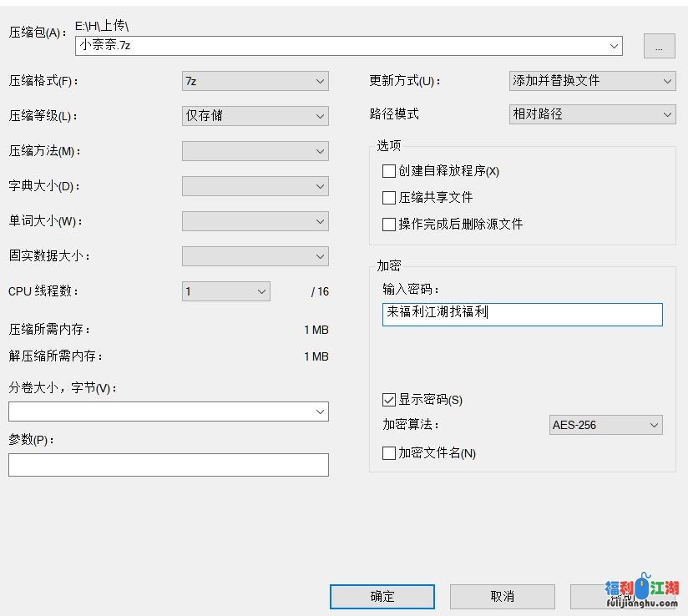Click the 帮助 button at bottom right

click(x=622, y=596)
